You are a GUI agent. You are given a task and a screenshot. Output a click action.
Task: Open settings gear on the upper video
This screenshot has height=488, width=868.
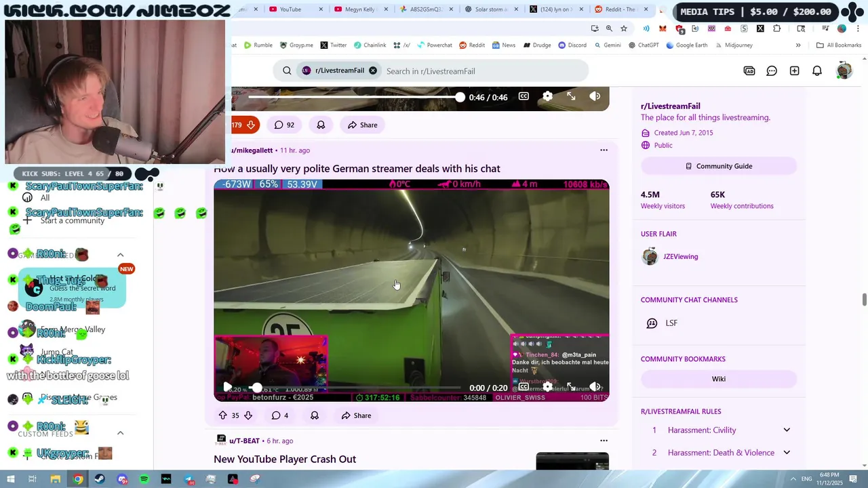(x=547, y=96)
